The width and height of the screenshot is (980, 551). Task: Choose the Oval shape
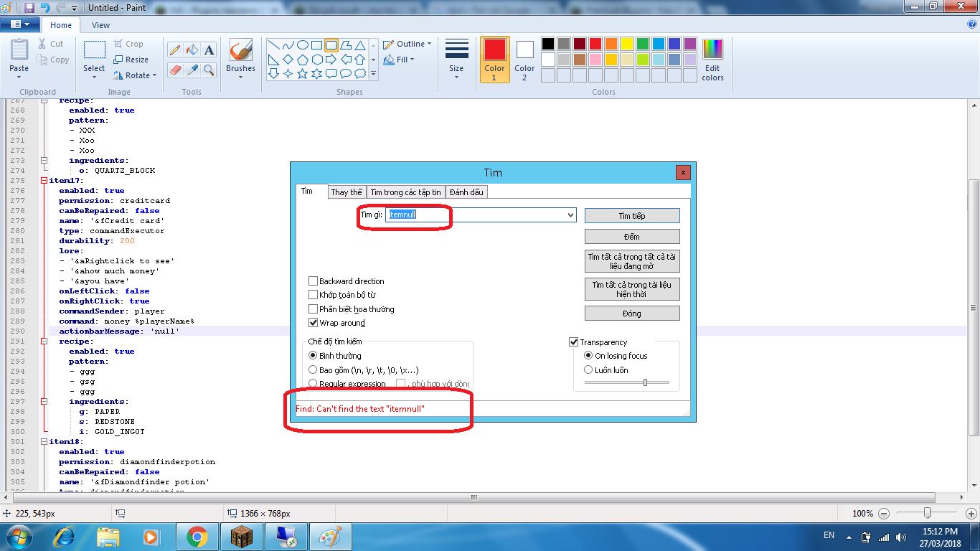click(x=303, y=45)
